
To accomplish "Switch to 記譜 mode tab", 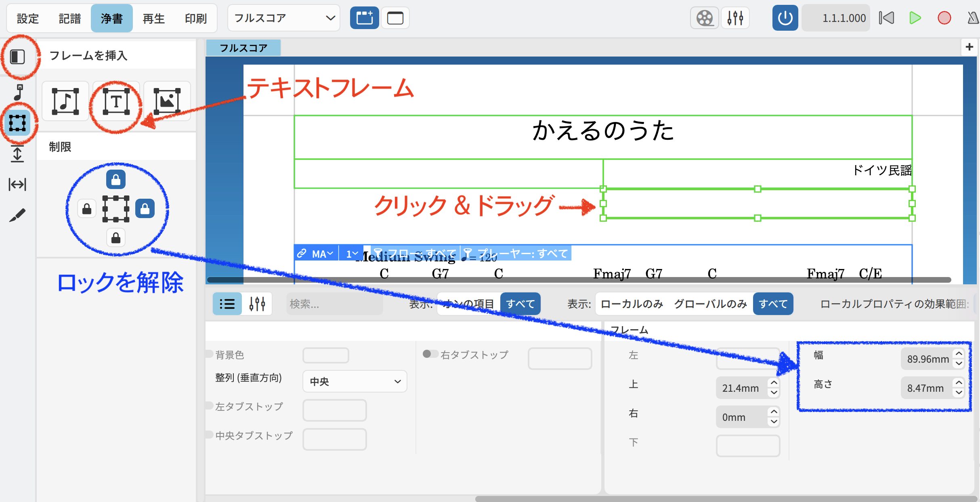I will (70, 18).
